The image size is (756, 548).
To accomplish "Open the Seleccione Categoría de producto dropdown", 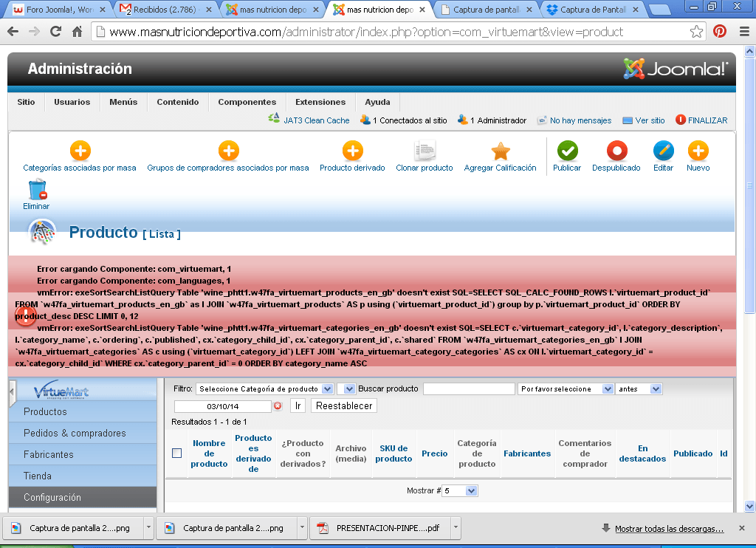I will [x=265, y=388].
